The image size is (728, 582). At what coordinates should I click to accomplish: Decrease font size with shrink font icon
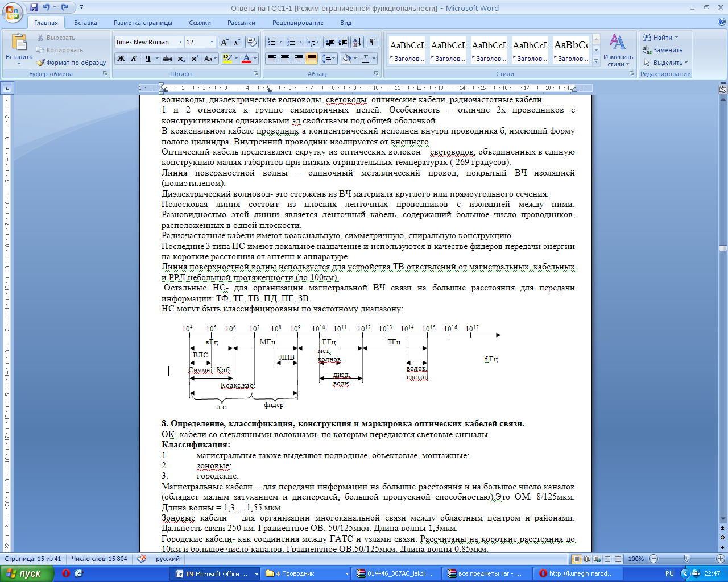tap(236, 42)
